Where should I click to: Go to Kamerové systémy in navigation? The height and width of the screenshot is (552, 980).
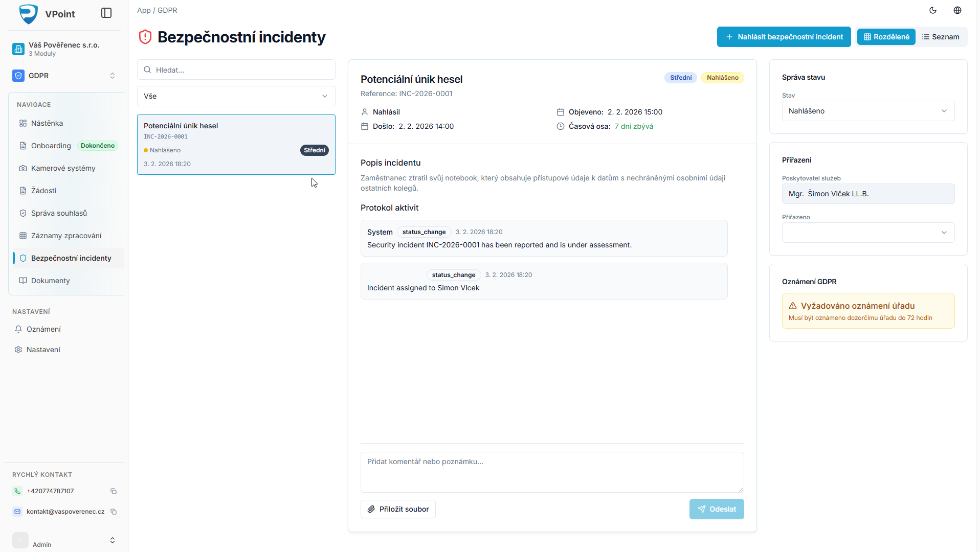[63, 168]
